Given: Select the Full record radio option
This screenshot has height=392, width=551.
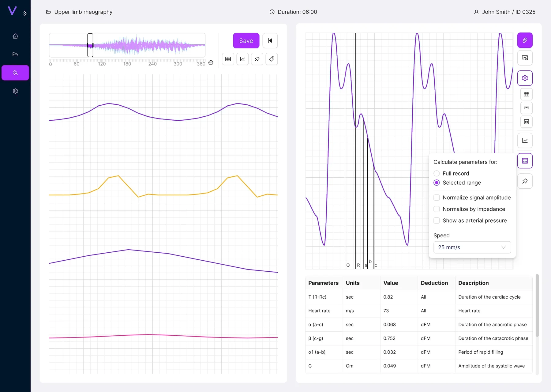Looking at the screenshot, I should pos(437,173).
